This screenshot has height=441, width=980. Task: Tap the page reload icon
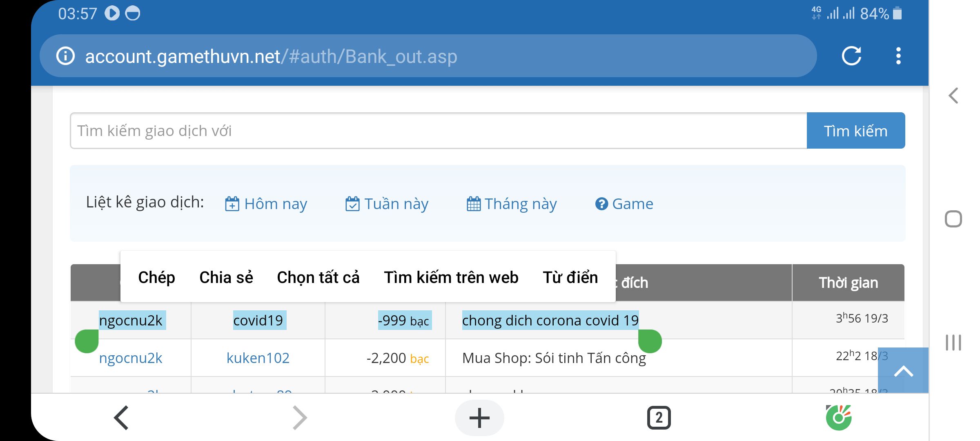pyautogui.click(x=851, y=56)
